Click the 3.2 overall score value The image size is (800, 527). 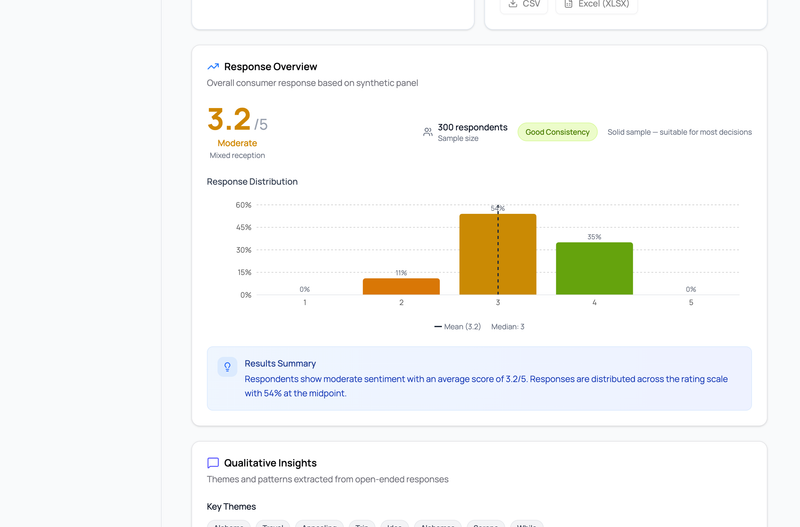[x=229, y=120]
